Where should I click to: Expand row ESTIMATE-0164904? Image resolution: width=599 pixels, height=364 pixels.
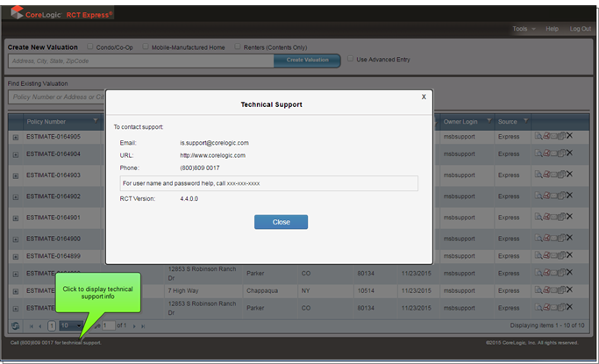[x=16, y=154]
